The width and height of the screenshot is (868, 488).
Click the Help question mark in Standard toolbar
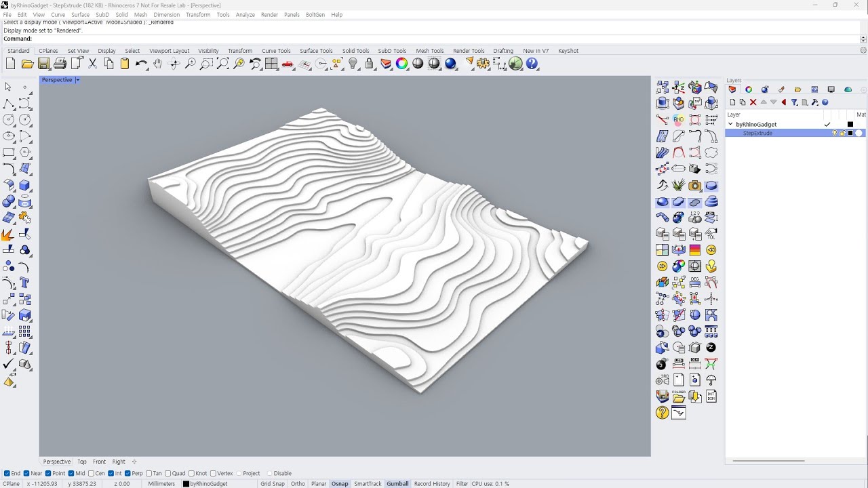532,64
